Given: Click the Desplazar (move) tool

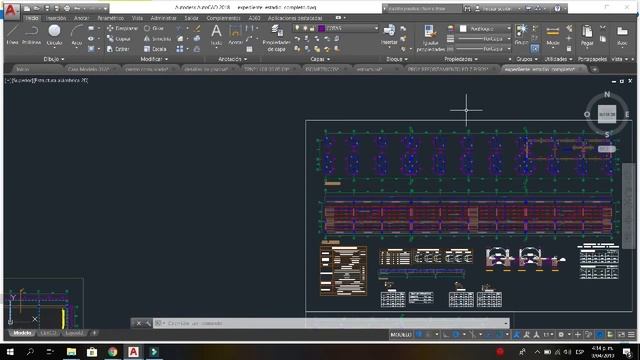Looking at the screenshot, I should [122, 28].
